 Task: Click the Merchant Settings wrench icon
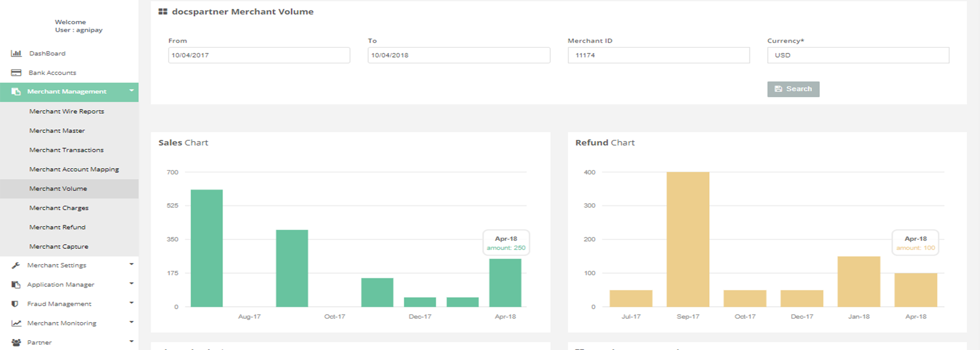(16, 266)
